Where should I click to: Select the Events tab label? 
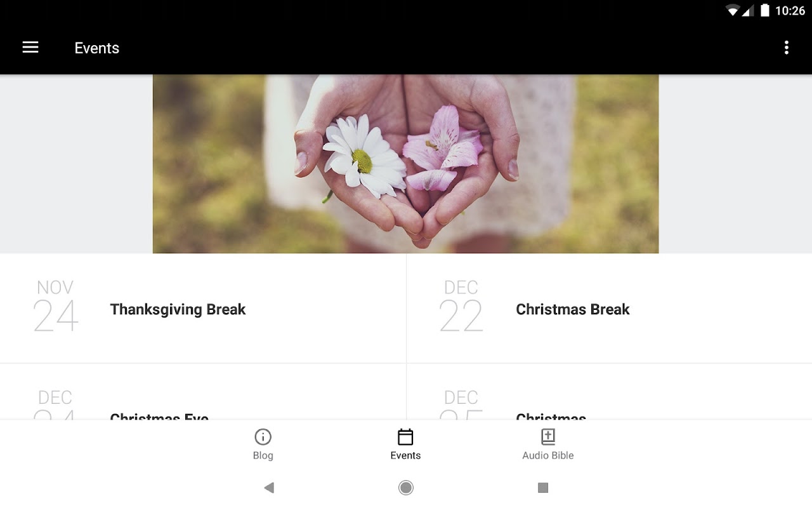[x=405, y=455]
